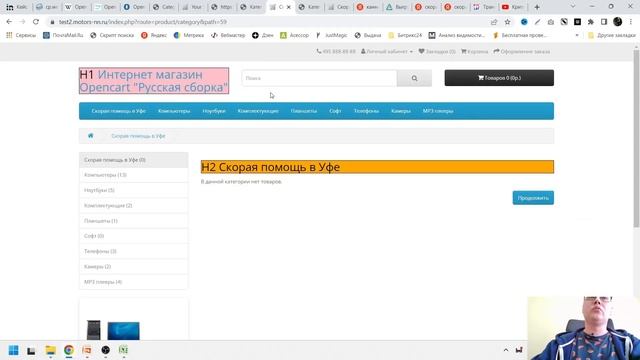Image resolution: width=640 pixels, height=360 pixels.
Task: Click the sidebar banner product thumbnail
Action: point(113,330)
